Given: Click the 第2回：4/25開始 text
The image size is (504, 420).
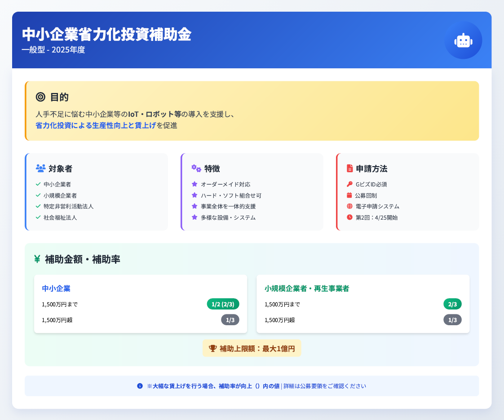Looking at the screenshot, I should [x=377, y=217].
